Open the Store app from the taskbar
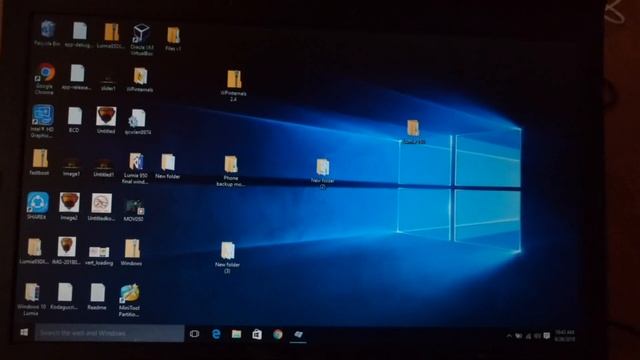The width and height of the screenshot is (640, 360). pos(257,334)
